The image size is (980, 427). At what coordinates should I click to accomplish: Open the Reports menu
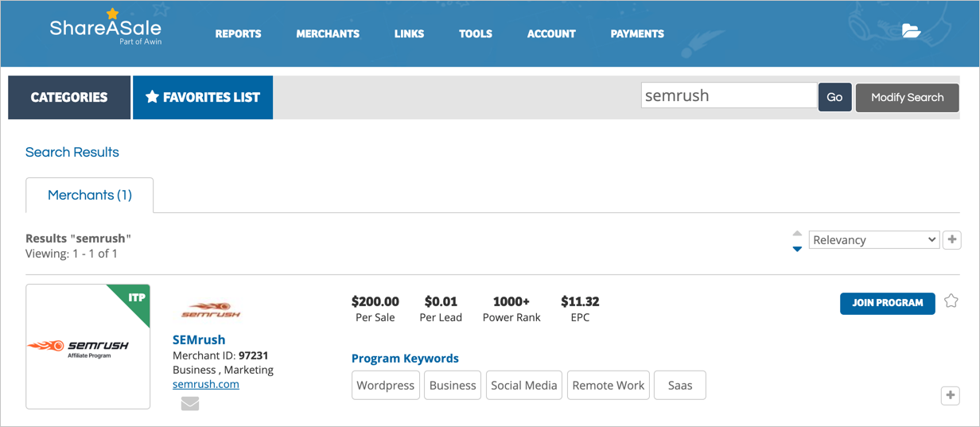click(238, 33)
